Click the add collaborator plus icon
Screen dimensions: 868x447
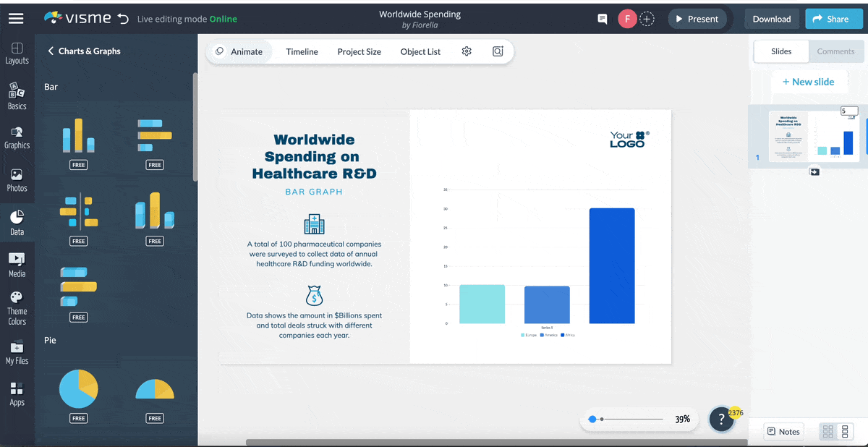647,20
